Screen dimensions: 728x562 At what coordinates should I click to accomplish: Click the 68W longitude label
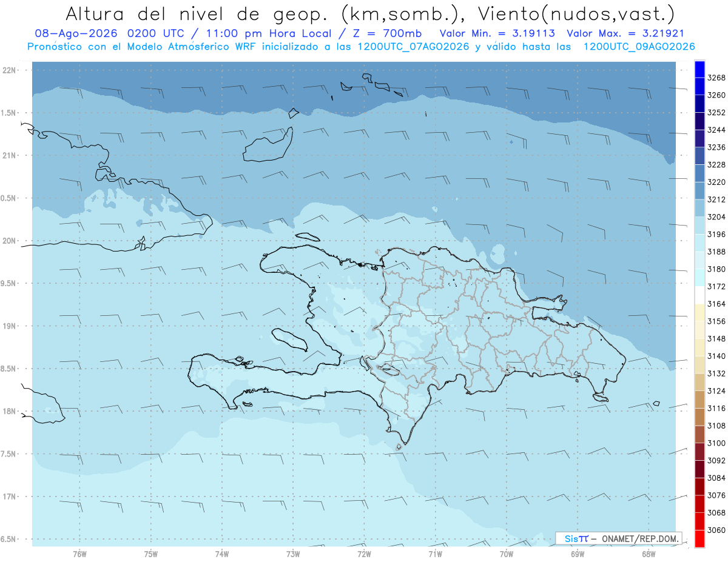649,554
